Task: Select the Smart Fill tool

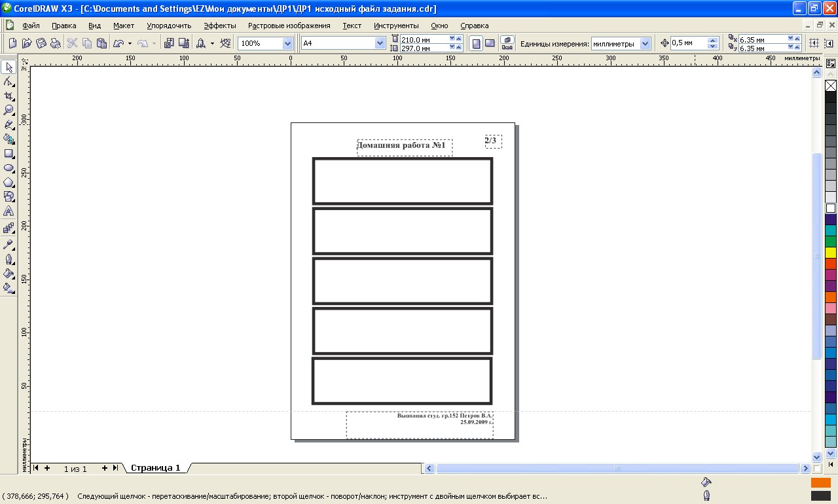Action: [9, 139]
